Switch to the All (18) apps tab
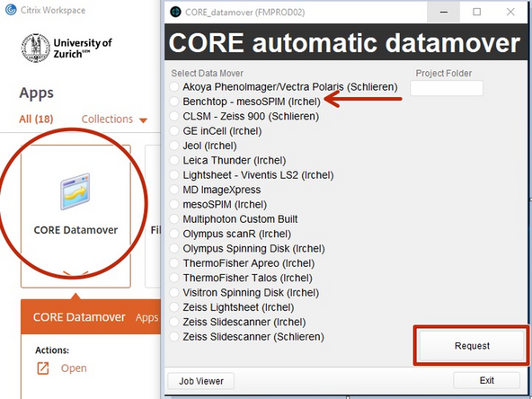Viewport: 532px width, 399px height. tap(36, 120)
